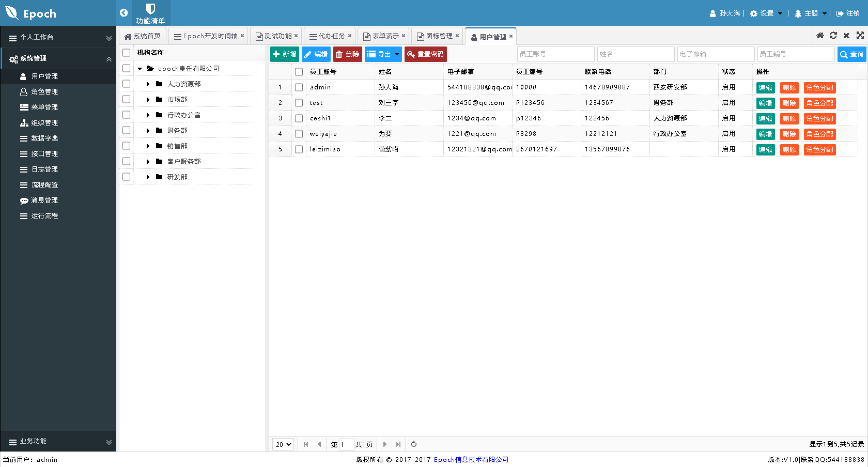Check the box for the admin row
This screenshot has width=868, height=467.
[x=299, y=87]
